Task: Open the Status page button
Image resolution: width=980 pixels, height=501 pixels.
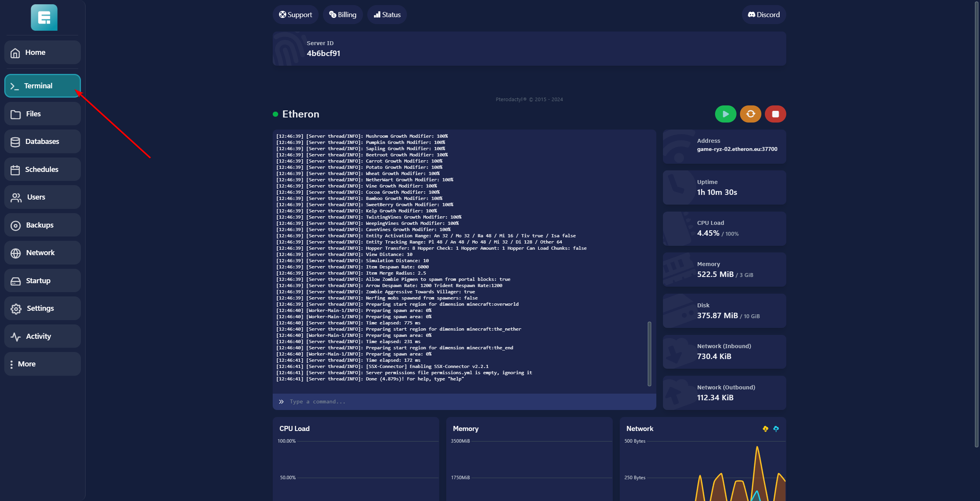Action: (387, 15)
